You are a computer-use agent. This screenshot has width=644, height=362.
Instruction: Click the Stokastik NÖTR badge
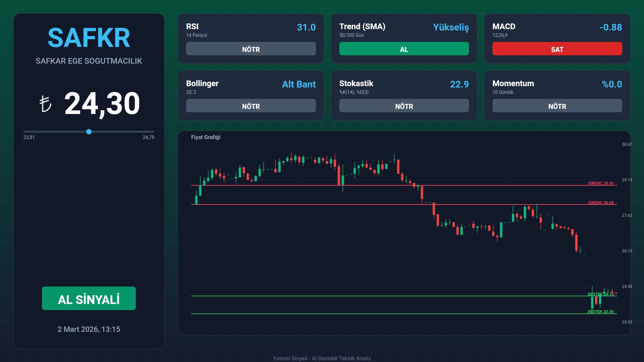[404, 106]
